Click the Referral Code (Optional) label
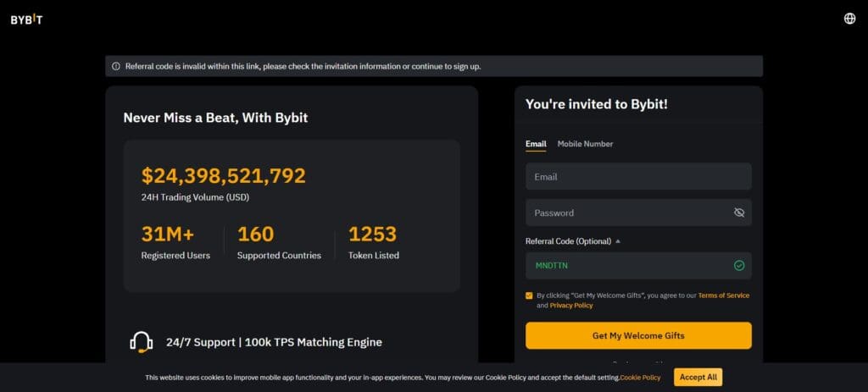The height and width of the screenshot is (392, 868). coord(568,241)
